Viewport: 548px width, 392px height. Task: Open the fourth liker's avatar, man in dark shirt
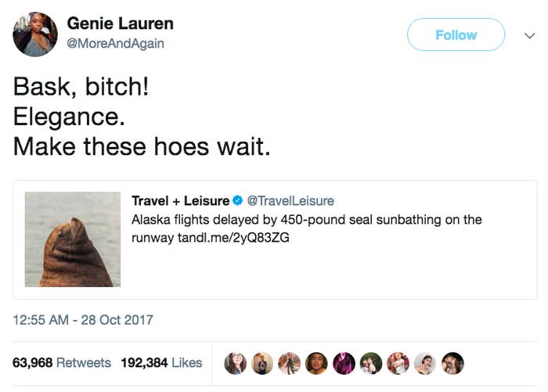(316, 363)
